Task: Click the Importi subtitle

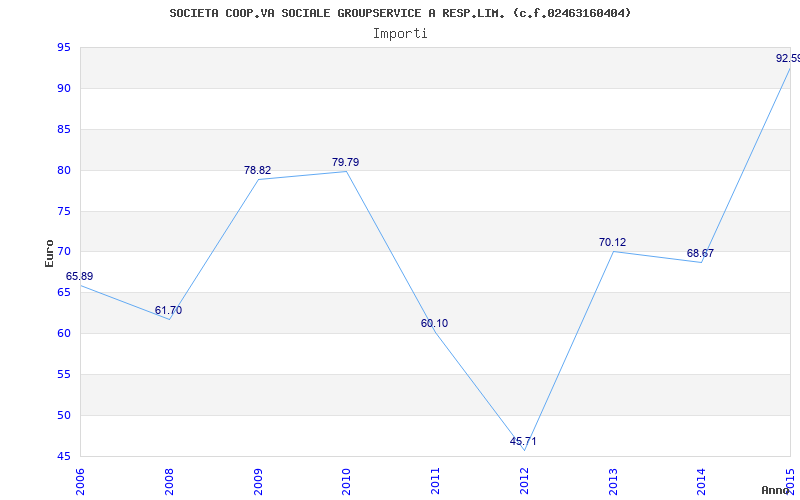Action: tap(400, 34)
